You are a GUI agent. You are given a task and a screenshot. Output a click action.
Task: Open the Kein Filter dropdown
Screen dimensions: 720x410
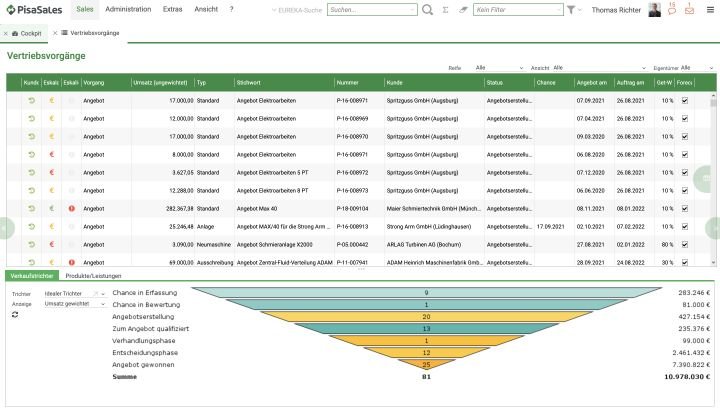pyautogui.click(x=559, y=10)
